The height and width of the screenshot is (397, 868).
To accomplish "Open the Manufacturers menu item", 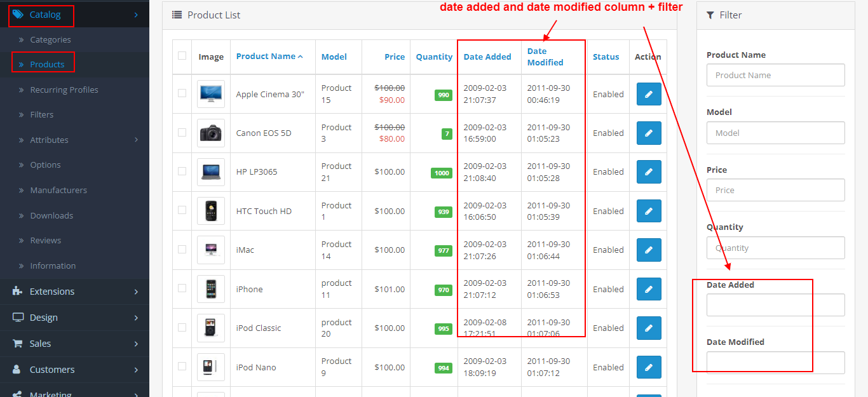I will 58,190.
